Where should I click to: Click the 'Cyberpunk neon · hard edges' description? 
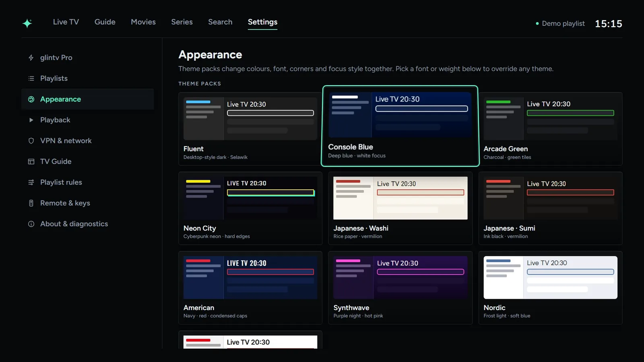pos(217,237)
